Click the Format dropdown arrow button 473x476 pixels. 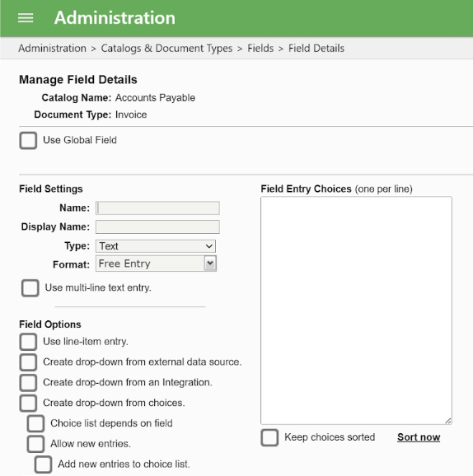click(x=210, y=264)
